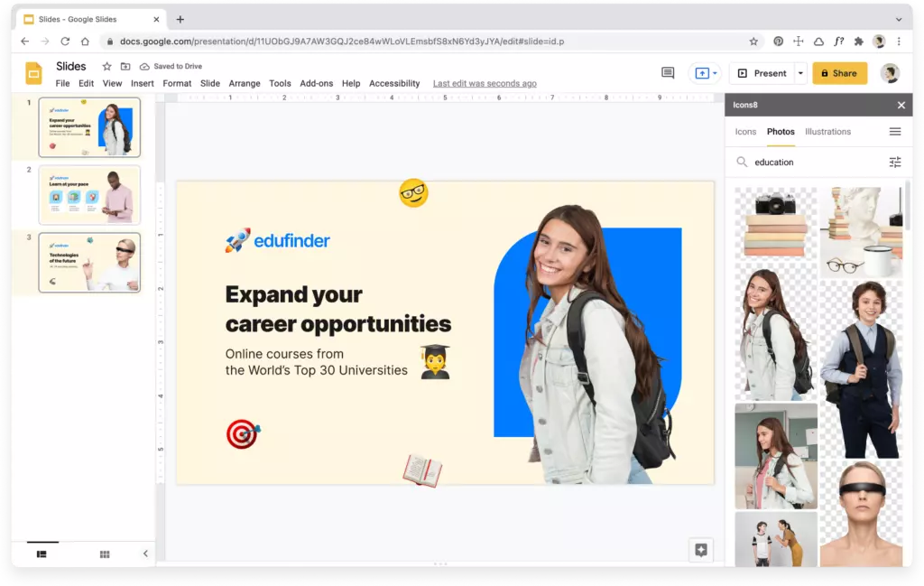Click the search magnifier icon in Icons8

(742, 162)
